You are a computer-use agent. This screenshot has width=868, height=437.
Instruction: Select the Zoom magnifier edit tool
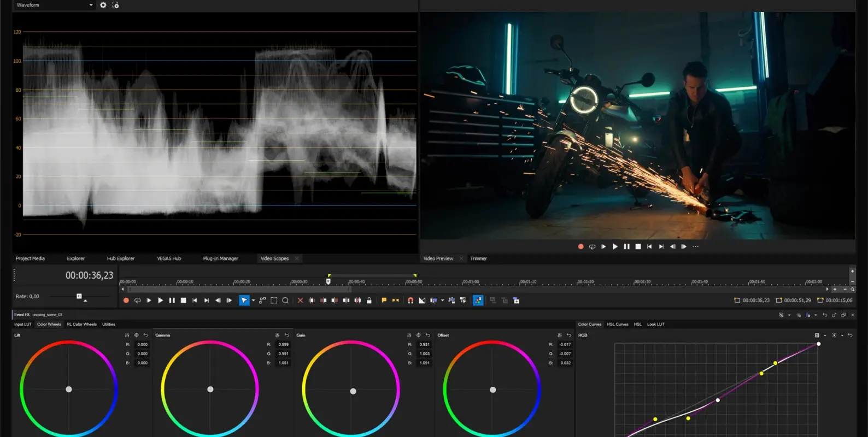pos(285,300)
